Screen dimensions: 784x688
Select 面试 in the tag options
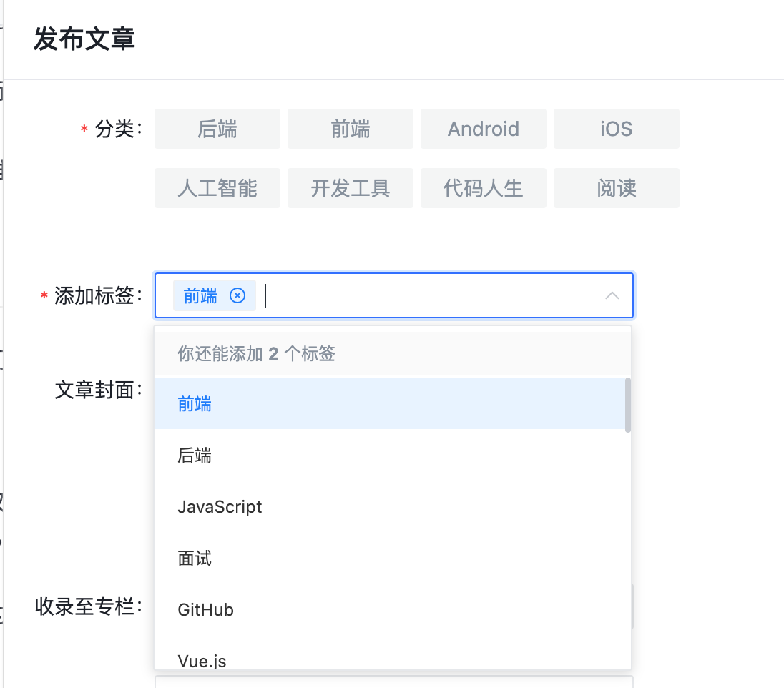(195, 559)
